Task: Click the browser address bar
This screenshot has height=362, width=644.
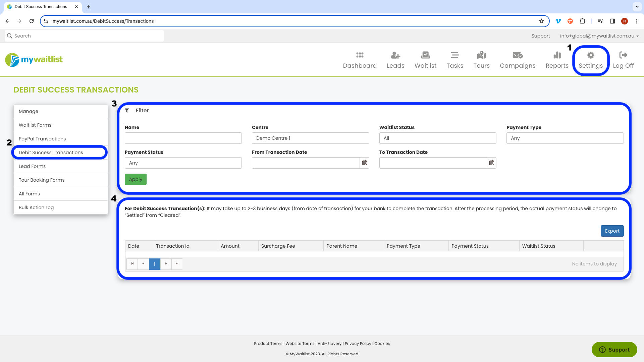Action: (294, 21)
